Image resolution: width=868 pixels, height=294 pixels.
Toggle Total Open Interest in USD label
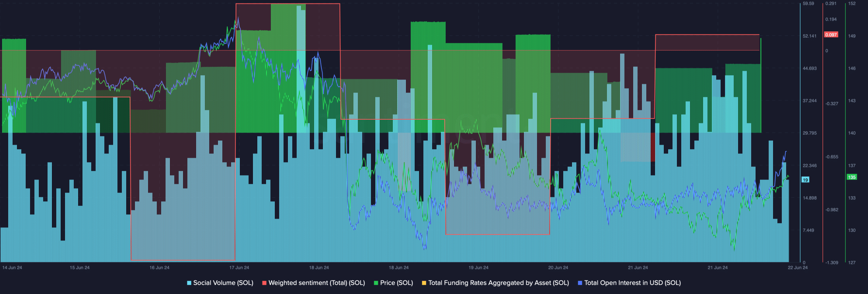pos(632,283)
